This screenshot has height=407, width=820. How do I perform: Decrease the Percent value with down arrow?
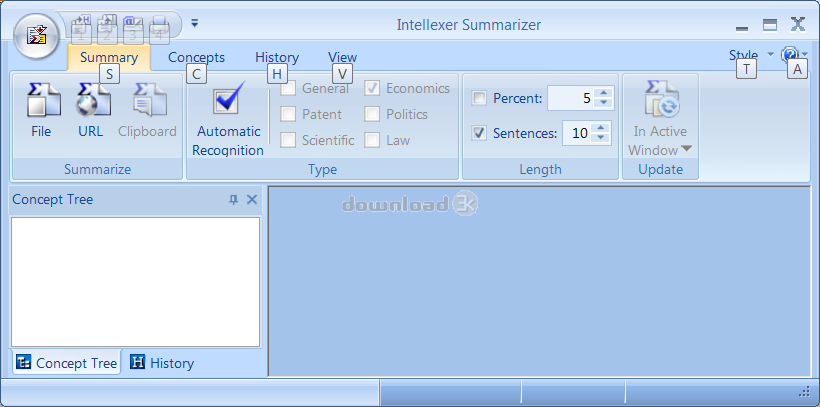pyautogui.click(x=604, y=103)
